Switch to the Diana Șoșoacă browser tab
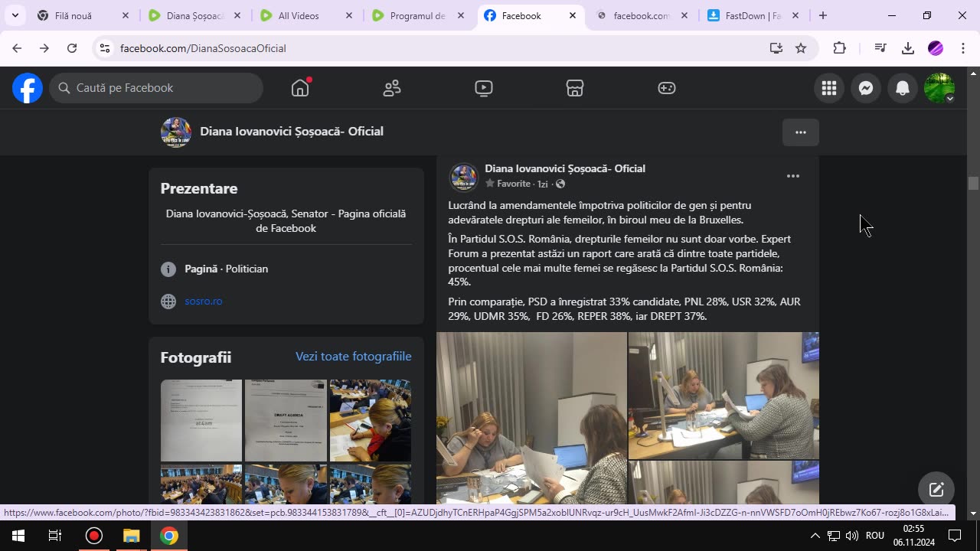The width and height of the screenshot is (980, 551). (x=185, y=15)
